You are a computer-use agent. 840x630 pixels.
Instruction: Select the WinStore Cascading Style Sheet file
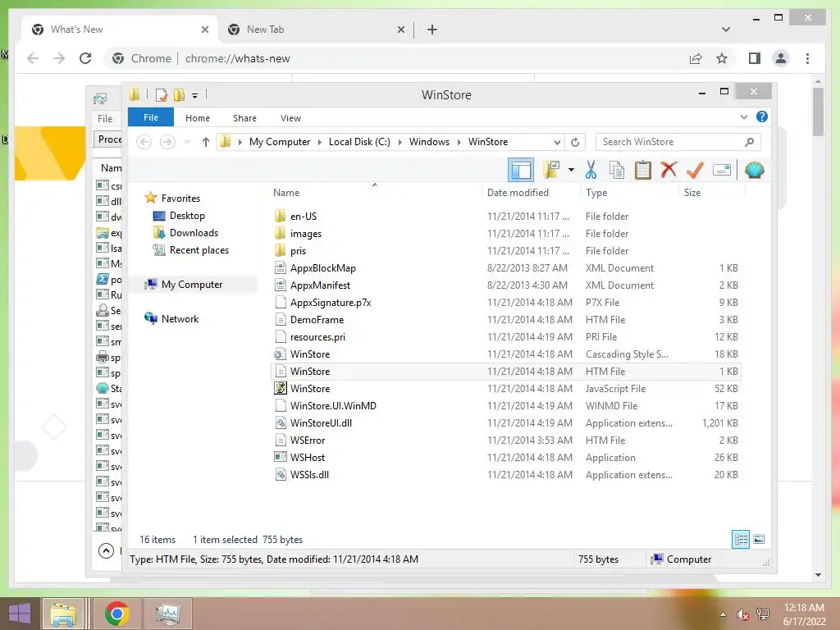pos(309,354)
